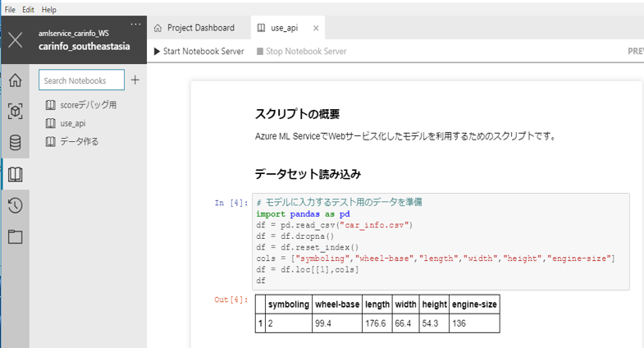Click the Azure ML Service description text
644x348 pixels.
coord(406,136)
